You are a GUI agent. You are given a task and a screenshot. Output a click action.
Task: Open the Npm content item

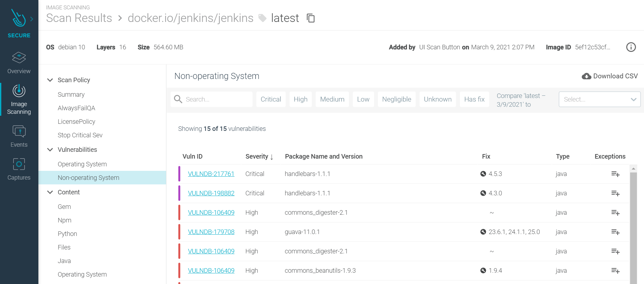pyautogui.click(x=64, y=220)
